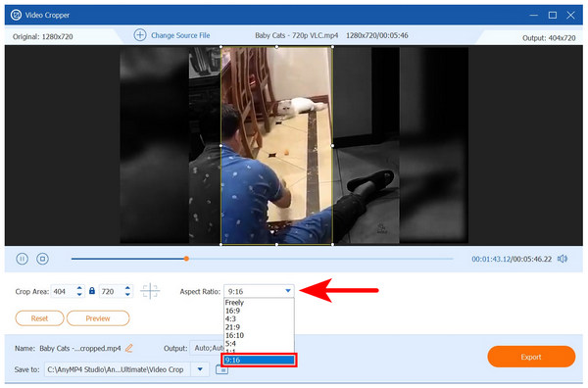Click the Original: 1280x720 label

[43, 36]
